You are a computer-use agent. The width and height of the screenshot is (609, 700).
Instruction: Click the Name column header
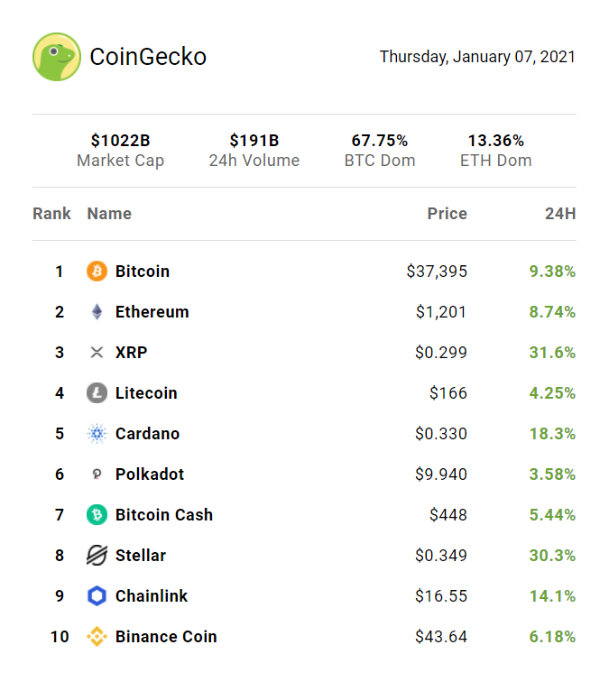point(109,214)
